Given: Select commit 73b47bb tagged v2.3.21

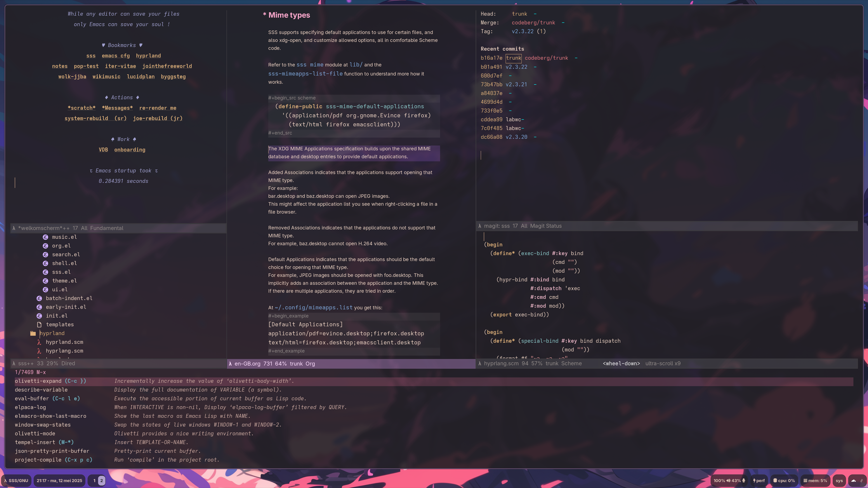Looking at the screenshot, I should (x=491, y=84).
